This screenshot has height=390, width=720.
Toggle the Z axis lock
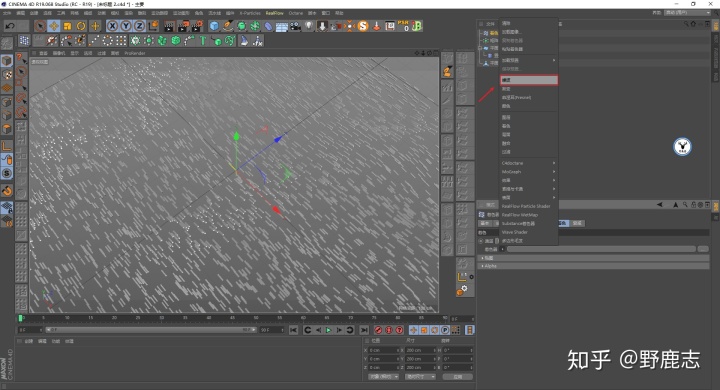coord(139,26)
